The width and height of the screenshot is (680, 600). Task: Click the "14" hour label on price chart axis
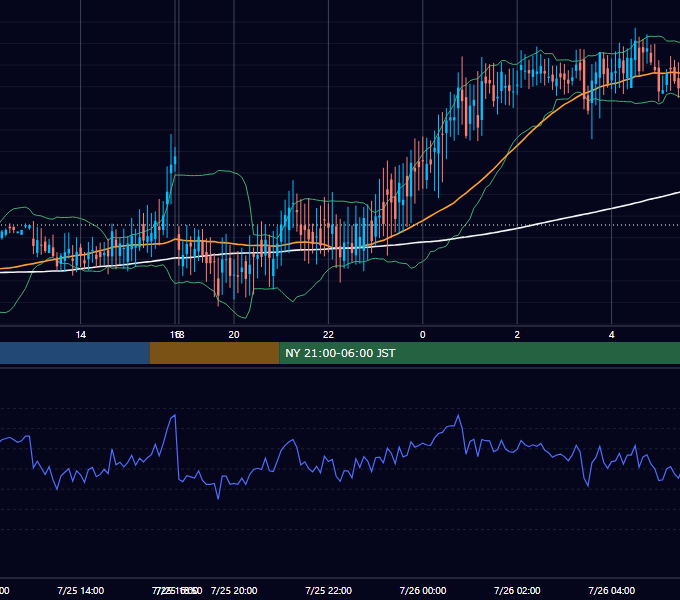coord(81,335)
